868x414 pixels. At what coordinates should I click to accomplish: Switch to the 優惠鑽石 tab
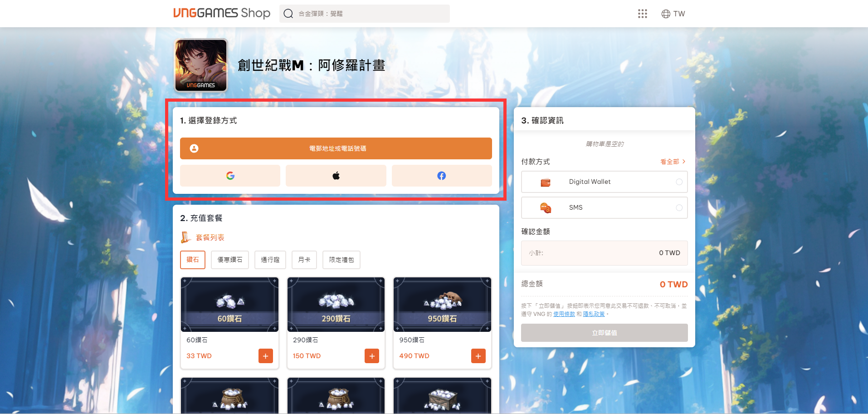(x=230, y=260)
